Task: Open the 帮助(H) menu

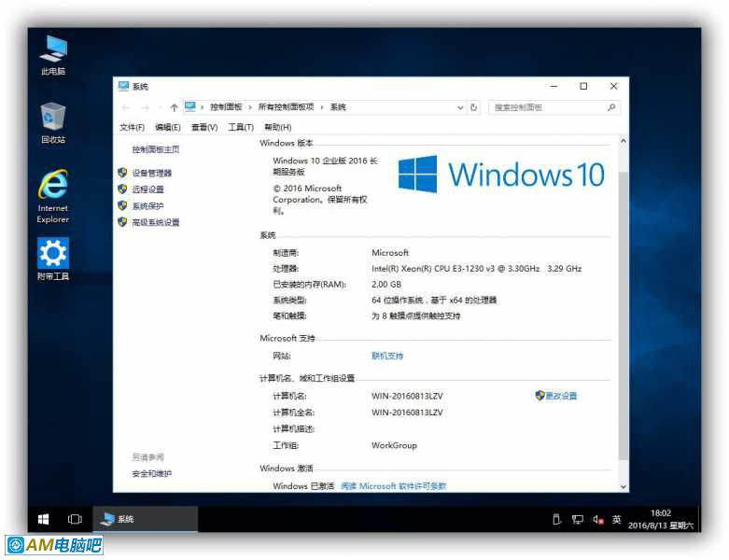Action: [x=277, y=127]
